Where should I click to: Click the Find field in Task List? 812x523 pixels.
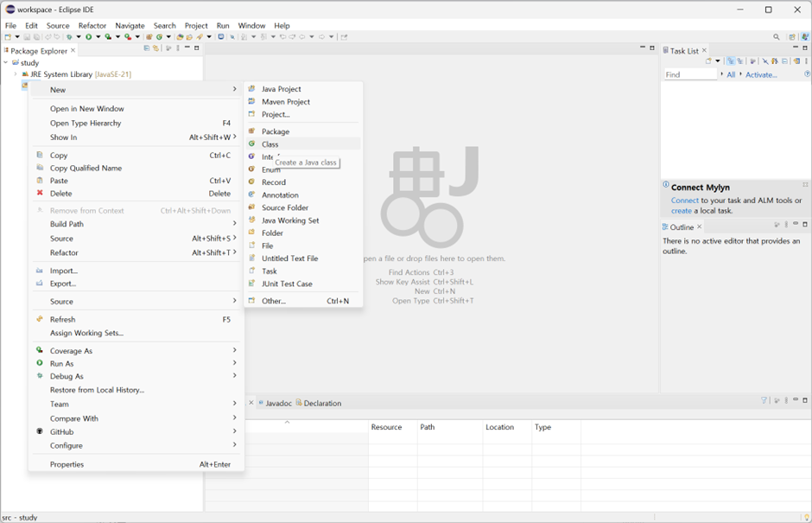click(691, 74)
